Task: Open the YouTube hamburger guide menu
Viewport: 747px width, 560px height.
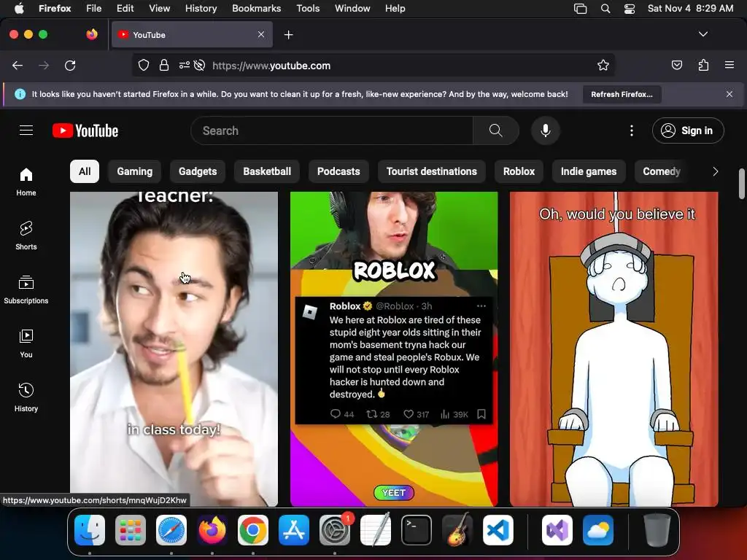Action: coord(26,131)
